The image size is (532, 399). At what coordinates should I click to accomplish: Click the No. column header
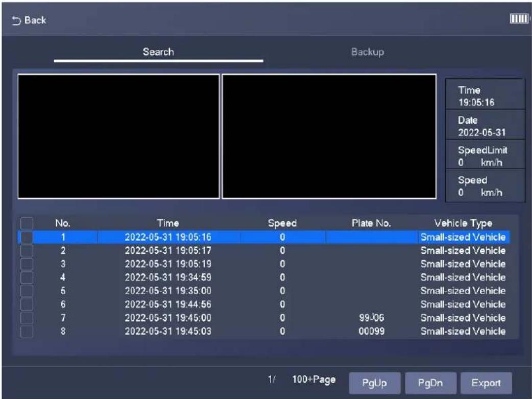tap(63, 223)
